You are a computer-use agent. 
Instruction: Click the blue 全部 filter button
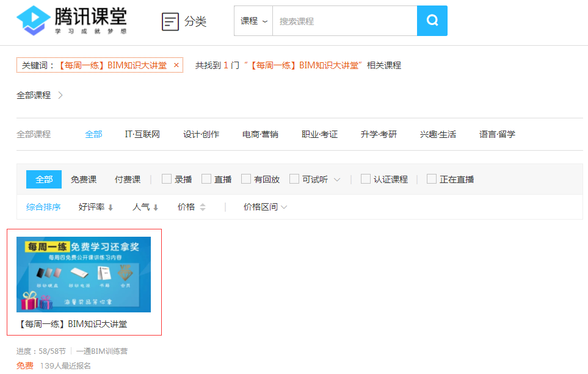coord(44,179)
